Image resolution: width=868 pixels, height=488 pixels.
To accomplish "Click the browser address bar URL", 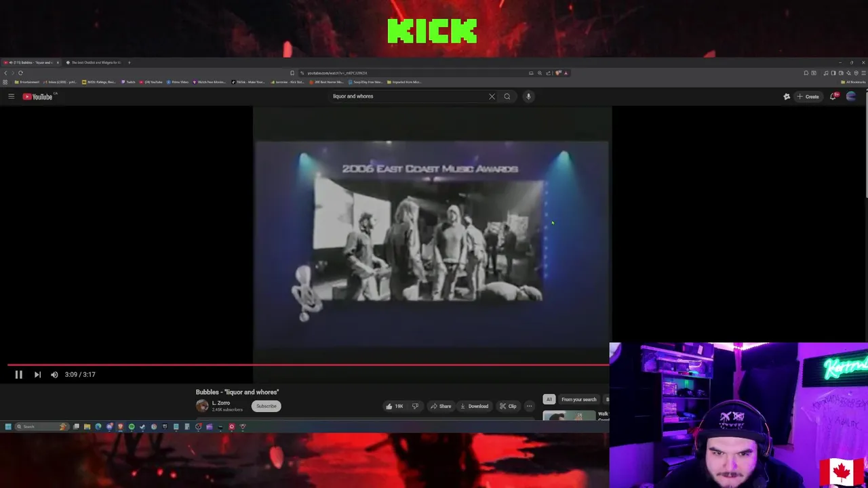I will click(x=337, y=73).
